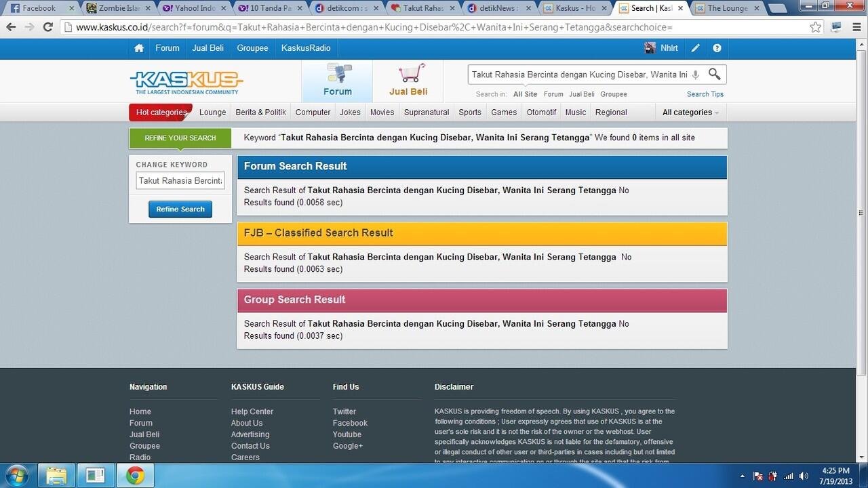Open Jual Beli in top navbar
This screenshot has width=868, height=488.
coord(208,48)
